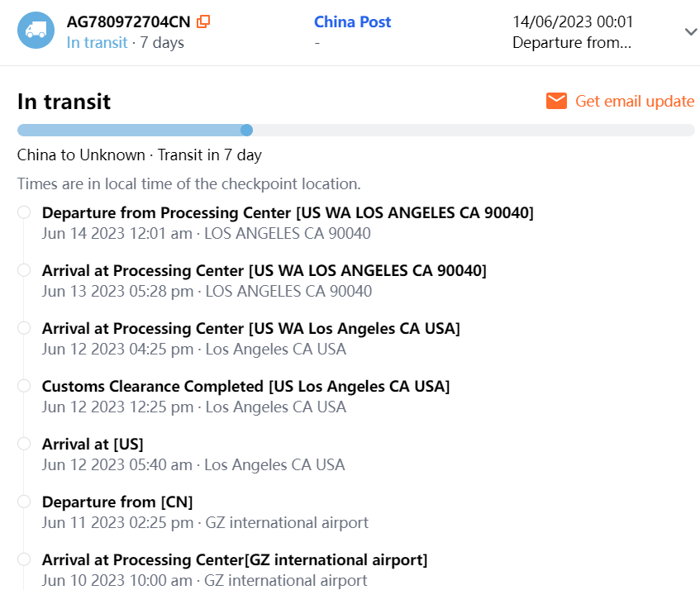Click Departure from [CN] checkpoint marker
Screen dimensions: 700x590
(24, 502)
